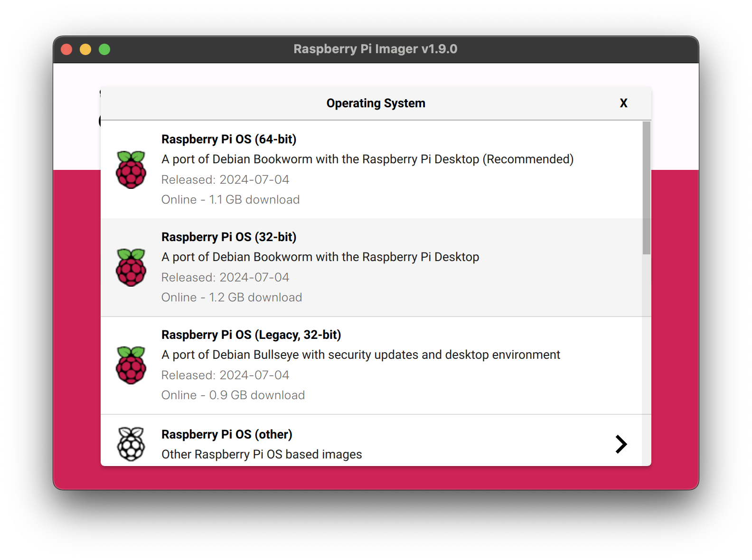752x560 pixels.
Task: Close the Operating System dialog with X
Action: click(623, 103)
